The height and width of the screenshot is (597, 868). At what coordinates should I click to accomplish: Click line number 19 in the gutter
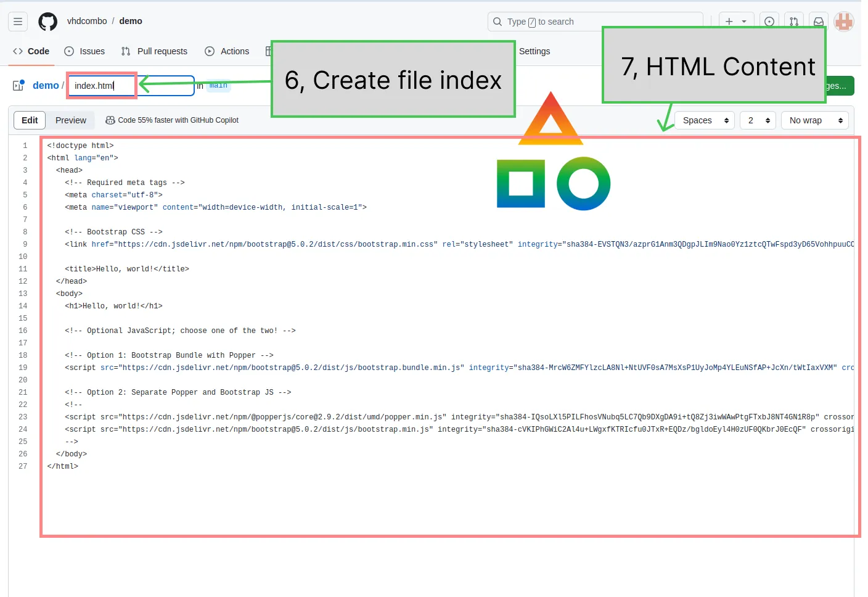coord(23,368)
